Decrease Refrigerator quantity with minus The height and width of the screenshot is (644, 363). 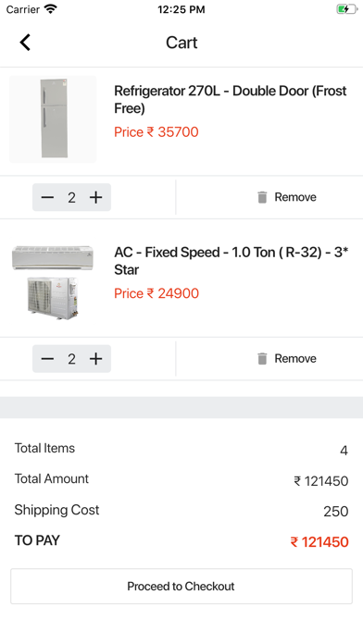47,198
